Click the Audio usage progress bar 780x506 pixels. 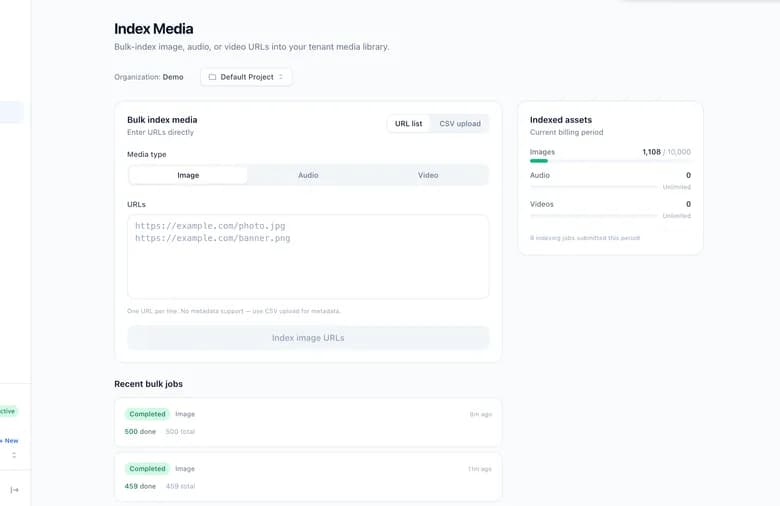(x=593, y=187)
